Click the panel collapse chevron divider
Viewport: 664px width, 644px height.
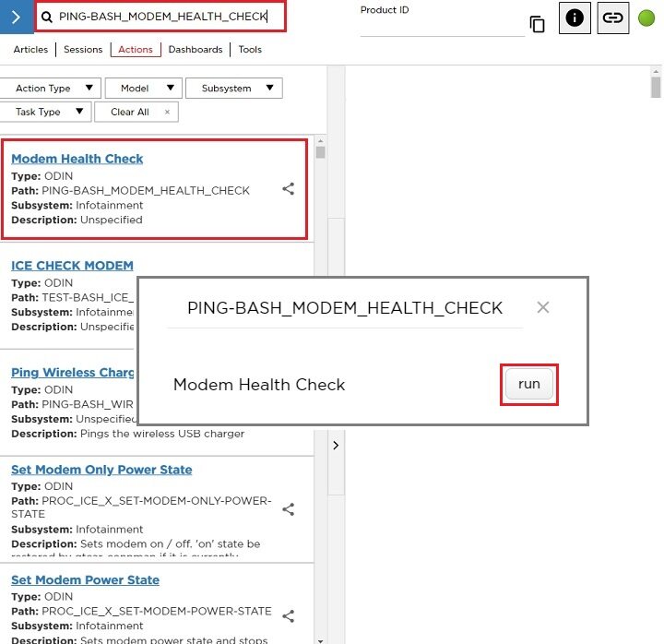tap(336, 446)
